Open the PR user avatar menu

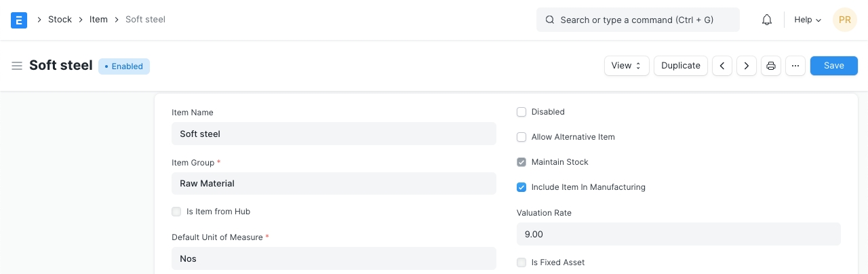tap(844, 20)
